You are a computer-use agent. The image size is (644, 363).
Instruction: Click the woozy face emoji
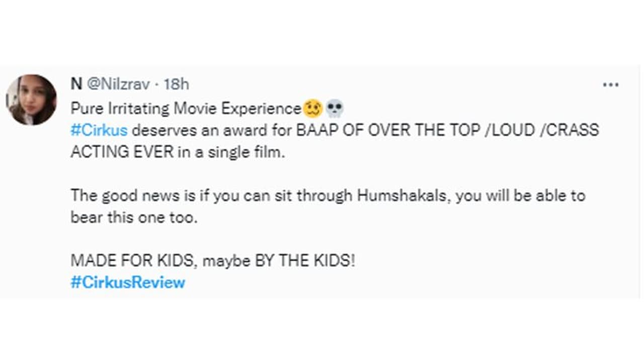(x=312, y=108)
